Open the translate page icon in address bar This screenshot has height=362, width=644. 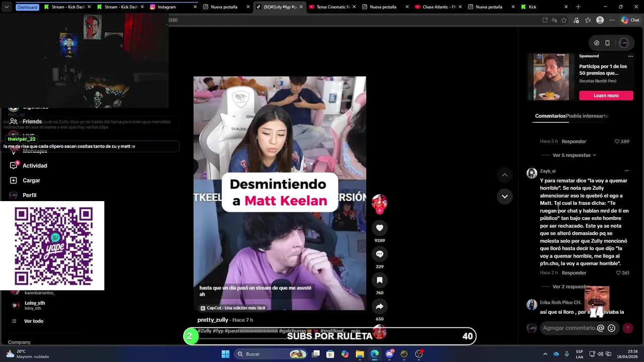pos(554,20)
